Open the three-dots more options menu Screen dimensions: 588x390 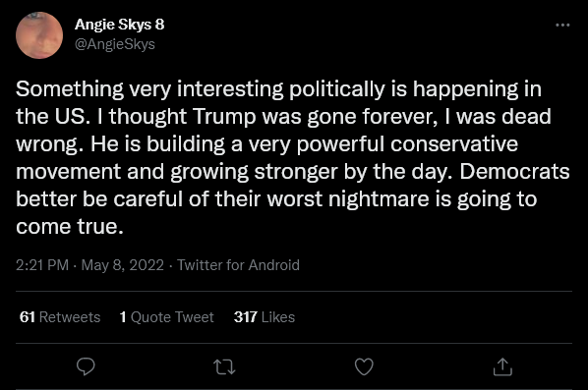pos(562,26)
